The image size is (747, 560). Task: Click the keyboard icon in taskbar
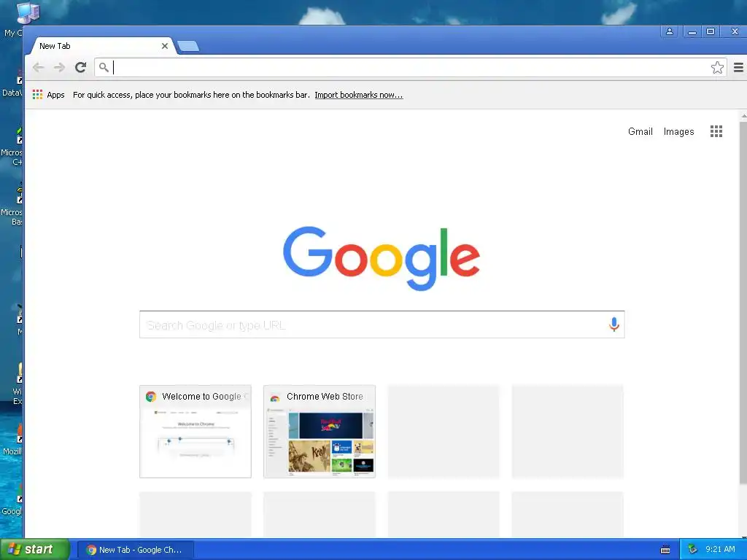[x=665, y=550]
